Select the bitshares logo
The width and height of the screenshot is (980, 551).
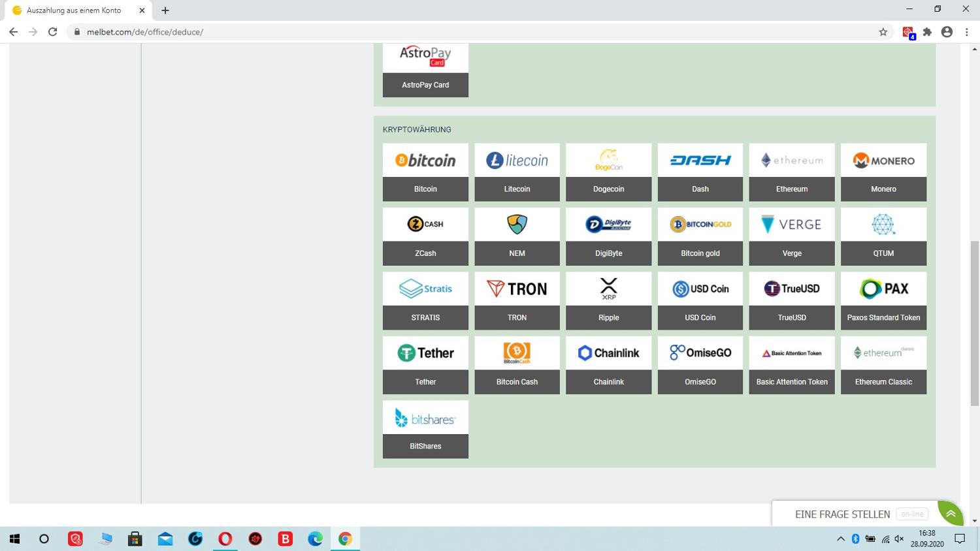(x=425, y=418)
